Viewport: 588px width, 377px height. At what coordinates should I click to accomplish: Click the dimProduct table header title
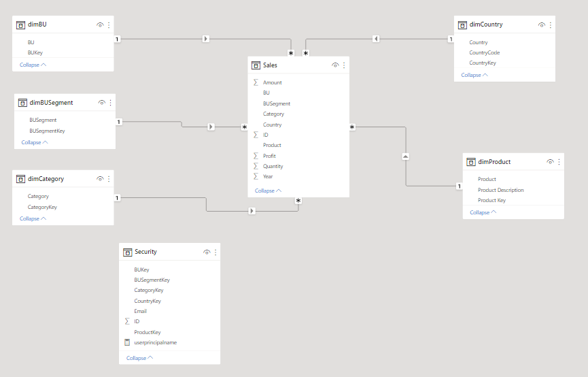[x=494, y=162]
